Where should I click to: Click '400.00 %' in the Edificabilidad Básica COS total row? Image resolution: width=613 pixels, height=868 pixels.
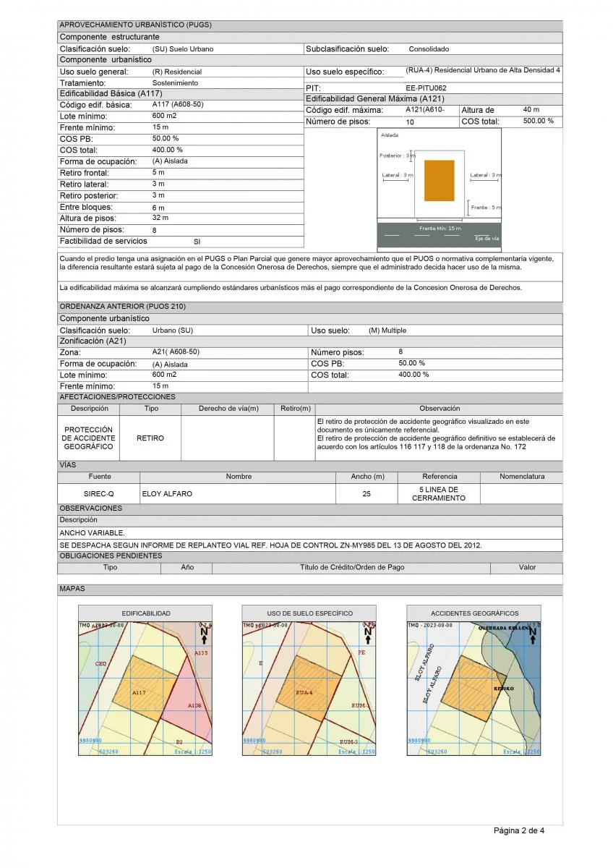(x=168, y=150)
